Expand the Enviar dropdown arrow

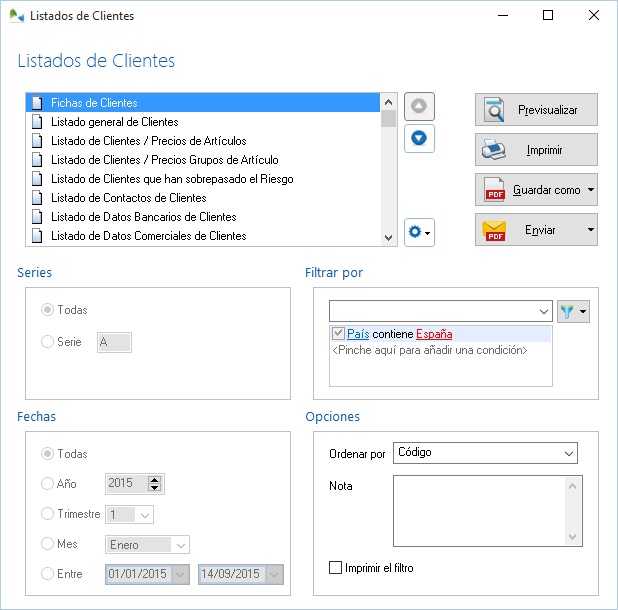coord(592,230)
